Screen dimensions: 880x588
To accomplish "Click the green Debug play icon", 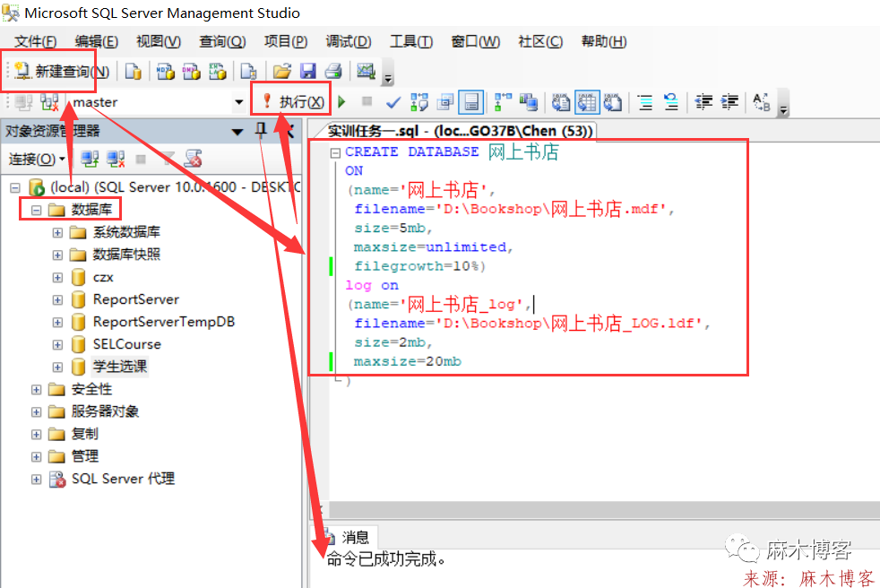I will click(341, 101).
